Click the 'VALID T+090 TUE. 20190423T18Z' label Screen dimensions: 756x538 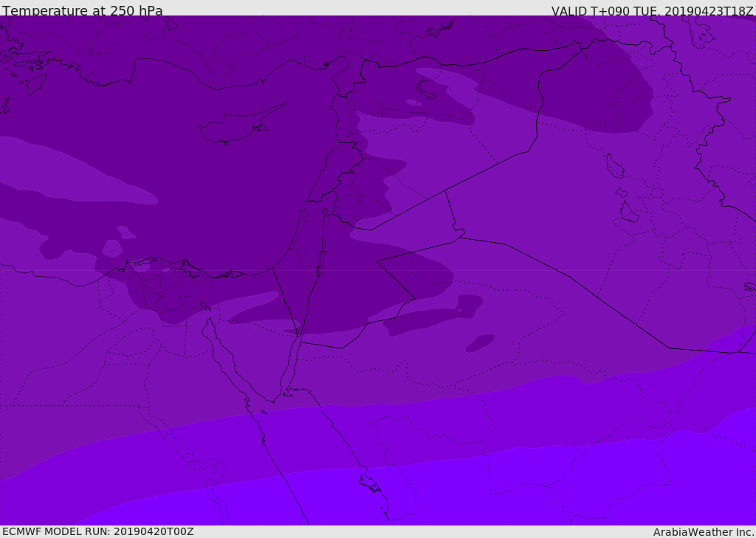(x=653, y=11)
